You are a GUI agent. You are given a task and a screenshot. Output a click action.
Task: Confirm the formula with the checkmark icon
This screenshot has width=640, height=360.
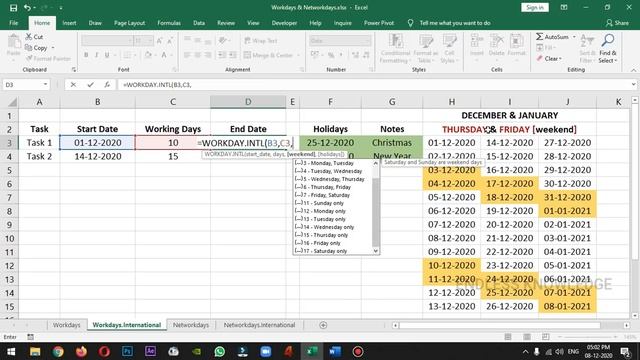point(90,84)
